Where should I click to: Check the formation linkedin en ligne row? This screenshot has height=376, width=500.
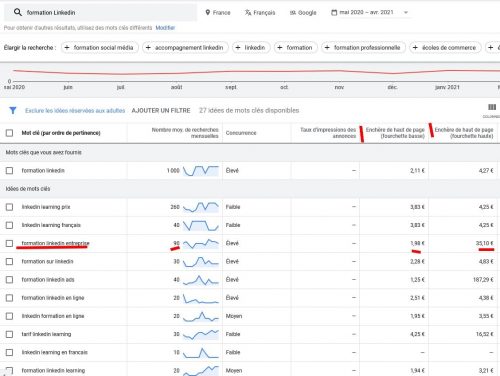click(9, 298)
